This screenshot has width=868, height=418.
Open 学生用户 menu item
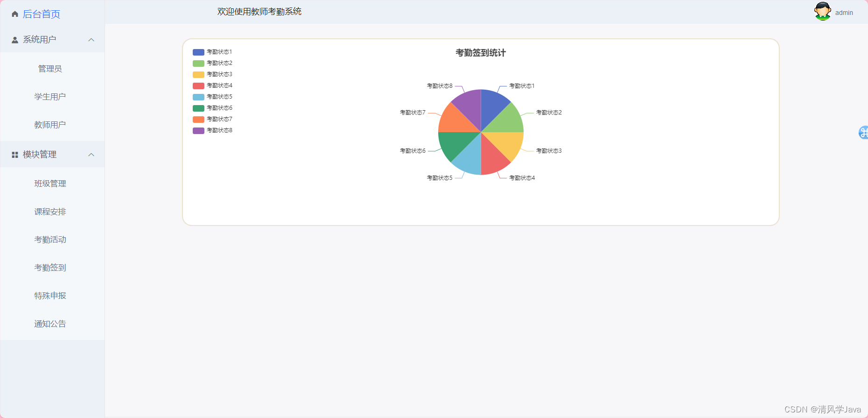tap(50, 97)
